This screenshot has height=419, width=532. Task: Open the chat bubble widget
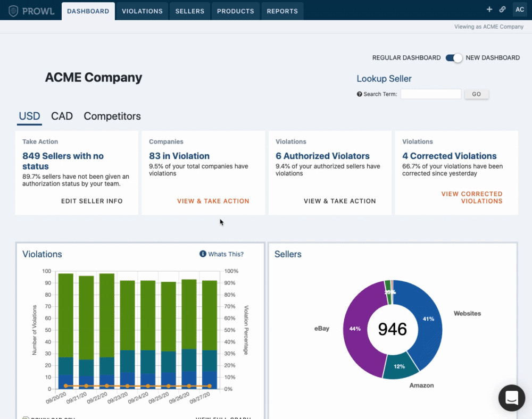click(x=511, y=398)
